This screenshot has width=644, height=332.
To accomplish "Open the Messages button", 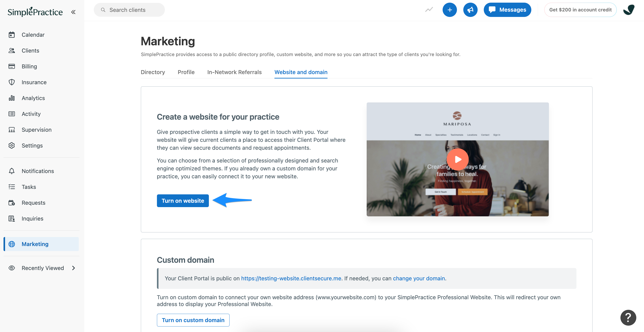I will pyautogui.click(x=507, y=10).
